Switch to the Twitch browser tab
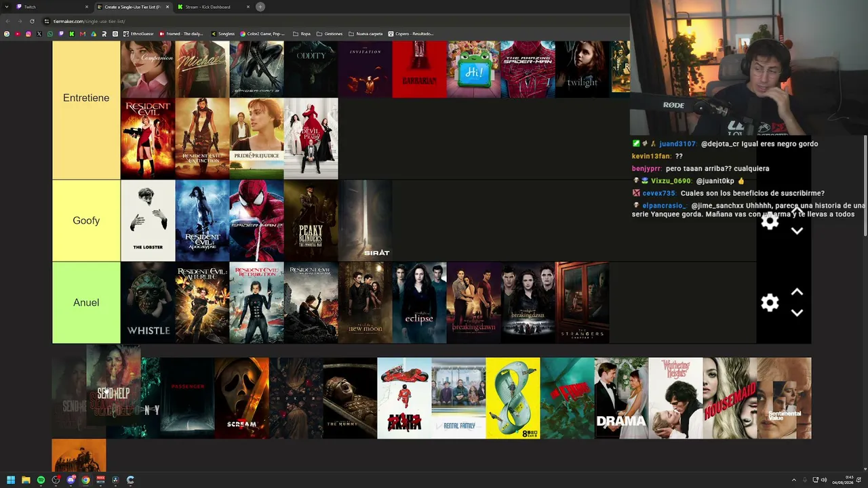 point(53,7)
